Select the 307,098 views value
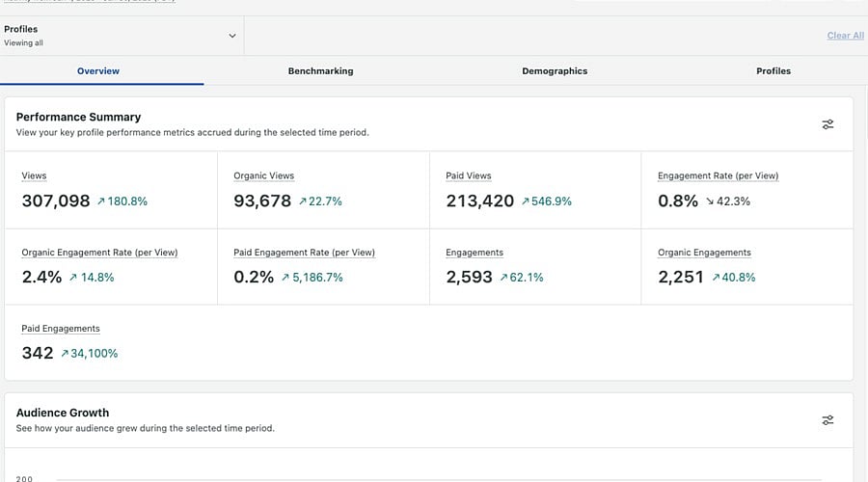Image resolution: width=868 pixels, height=482 pixels. click(56, 201)
